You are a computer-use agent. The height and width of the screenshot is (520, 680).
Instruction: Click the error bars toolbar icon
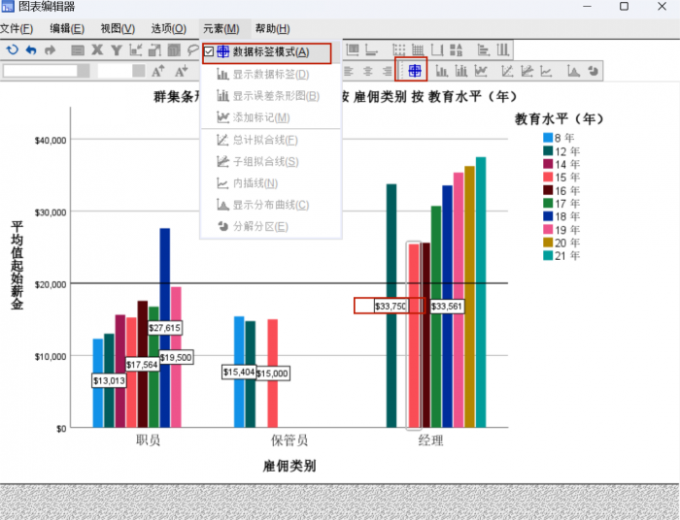[x=461, y=71]
